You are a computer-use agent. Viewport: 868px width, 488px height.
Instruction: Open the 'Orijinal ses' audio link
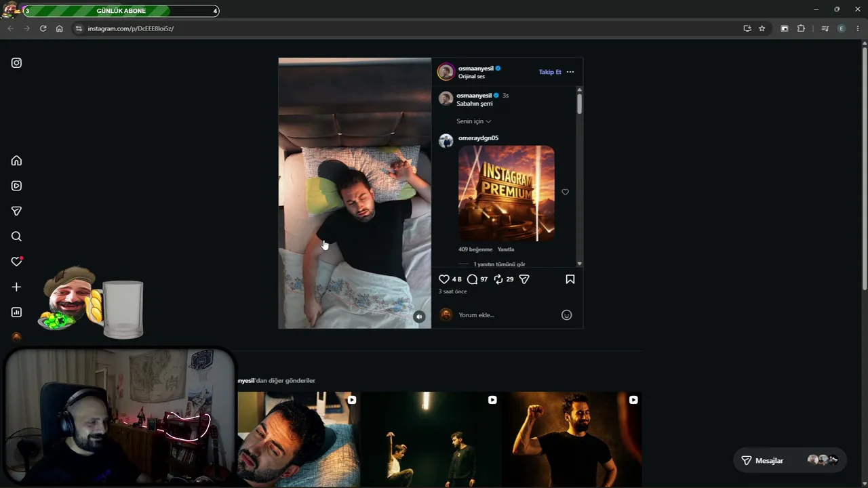coord(471,77)
